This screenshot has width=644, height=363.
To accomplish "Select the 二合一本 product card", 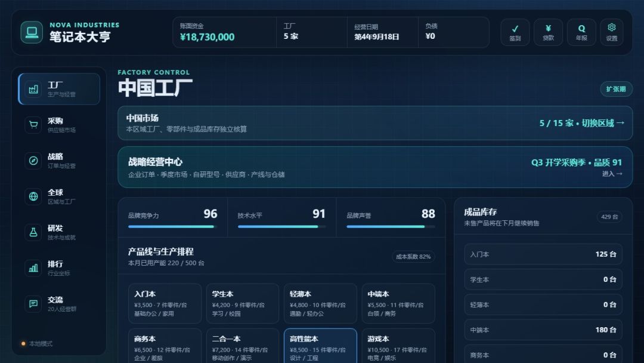I will 242,346.
